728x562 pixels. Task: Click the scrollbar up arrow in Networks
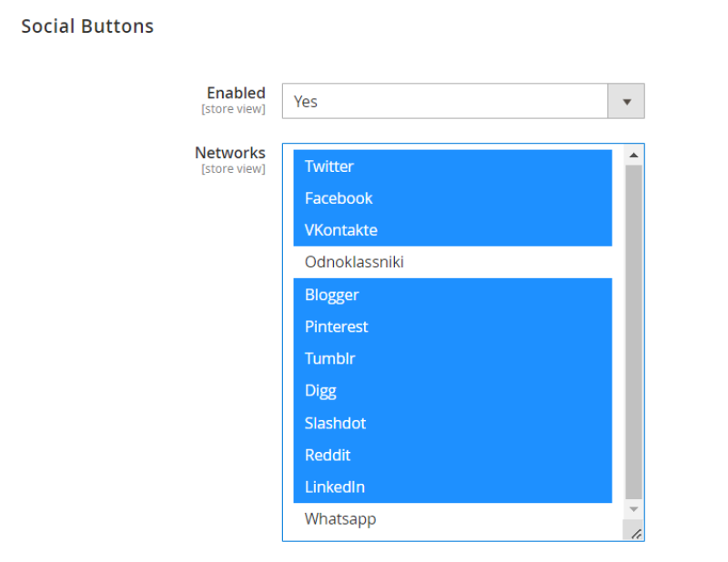[633, 156]
